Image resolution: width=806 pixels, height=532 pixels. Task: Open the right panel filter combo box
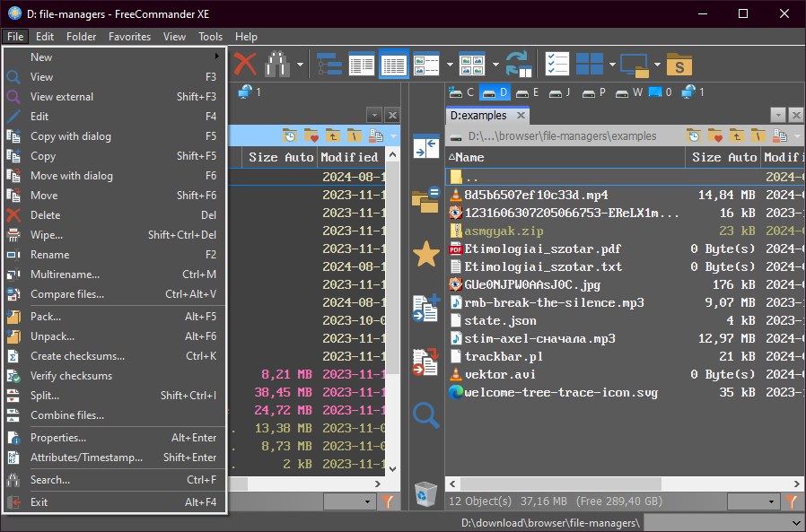(x=752, y=501)
